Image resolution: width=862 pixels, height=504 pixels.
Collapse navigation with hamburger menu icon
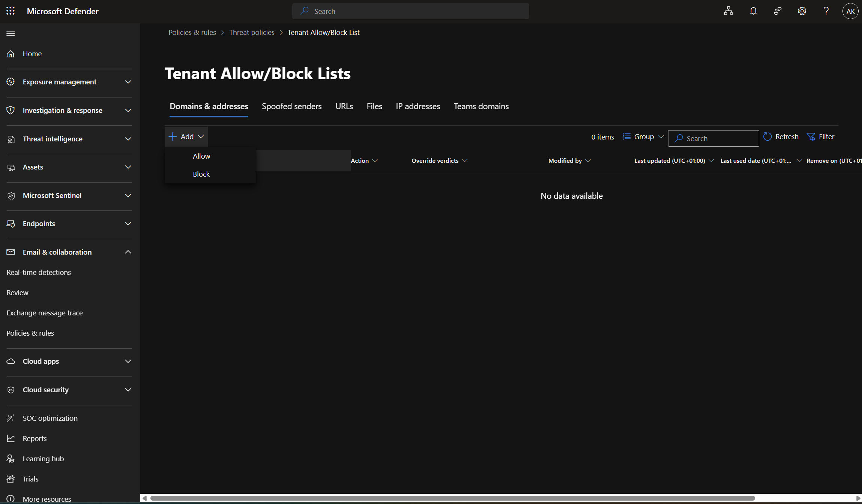pyautogui.click(x=11, y=33)
